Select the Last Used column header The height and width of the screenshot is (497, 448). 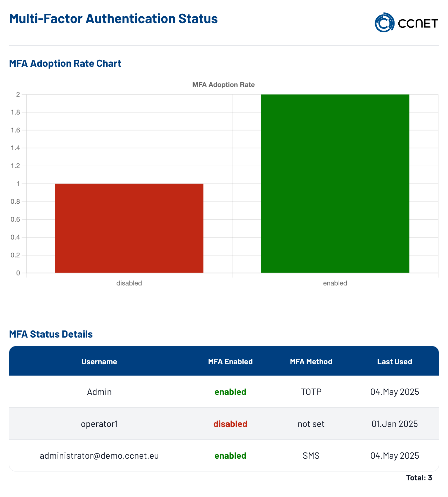tap(395, 362)
